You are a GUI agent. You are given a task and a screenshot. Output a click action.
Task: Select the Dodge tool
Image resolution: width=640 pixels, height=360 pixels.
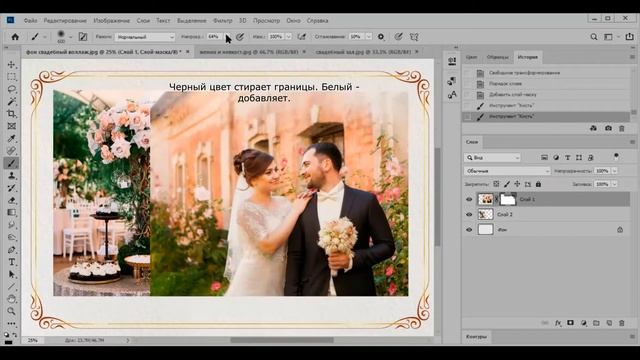tap(11, 237)
